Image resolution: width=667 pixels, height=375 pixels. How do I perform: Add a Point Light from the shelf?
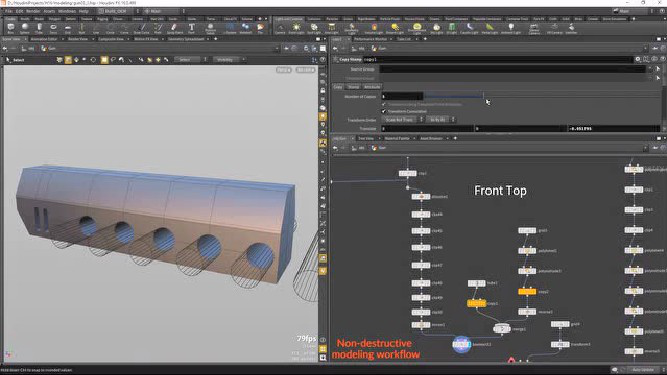(296, 28)
